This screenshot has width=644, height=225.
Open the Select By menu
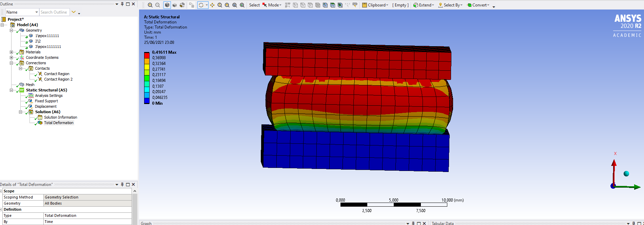(x=450, y=5)
